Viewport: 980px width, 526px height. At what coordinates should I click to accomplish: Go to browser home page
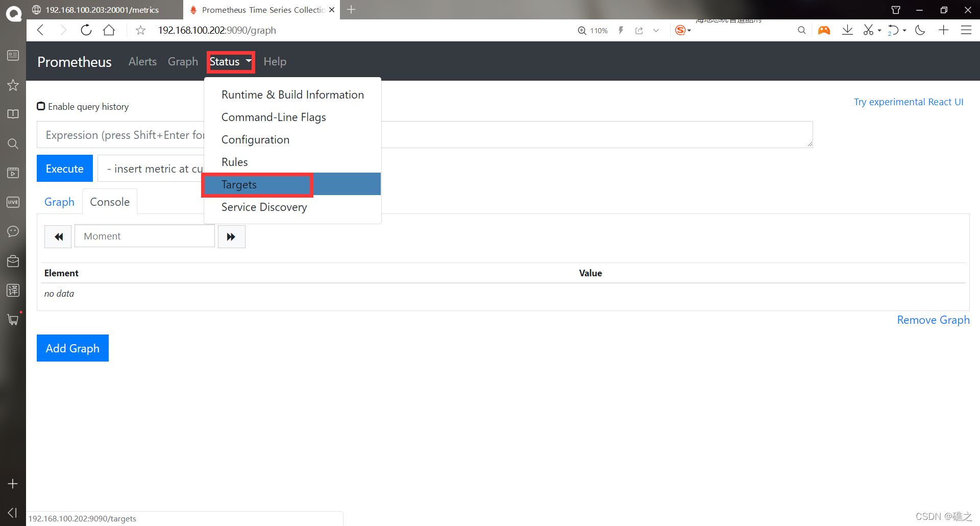click(x=109, y=30)
